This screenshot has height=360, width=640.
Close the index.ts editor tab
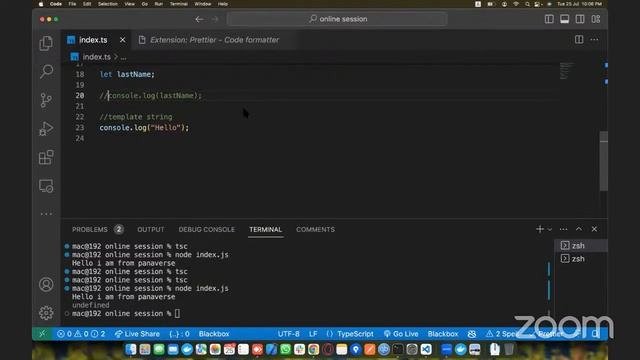pyautogui.click(x=122, y=40)
